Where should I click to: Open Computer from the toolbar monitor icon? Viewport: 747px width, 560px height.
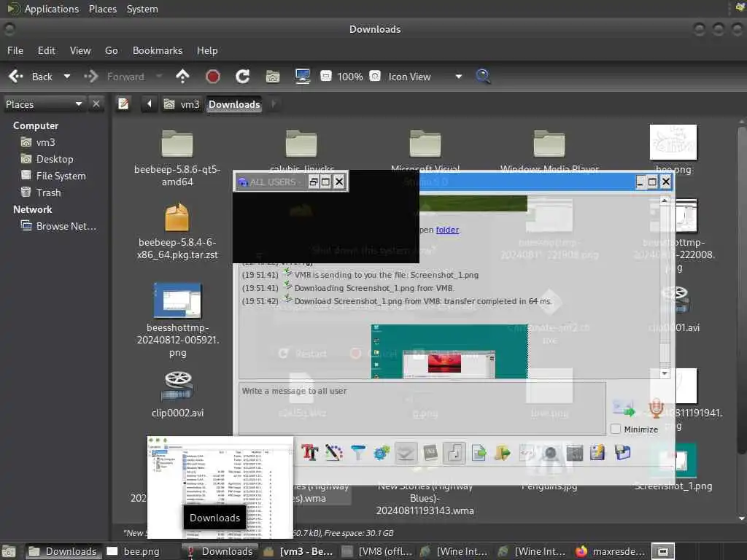(x=303, y=76)
